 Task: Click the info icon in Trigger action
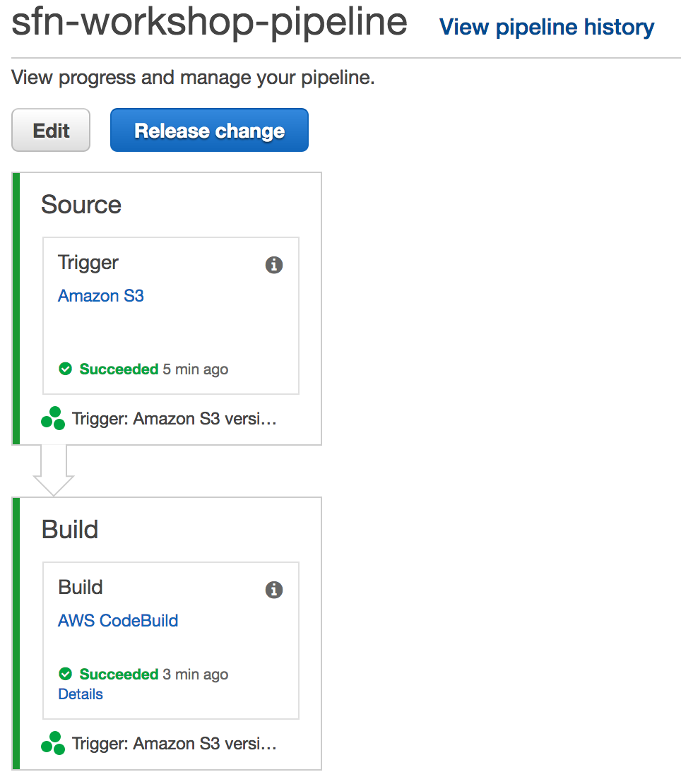274,264
